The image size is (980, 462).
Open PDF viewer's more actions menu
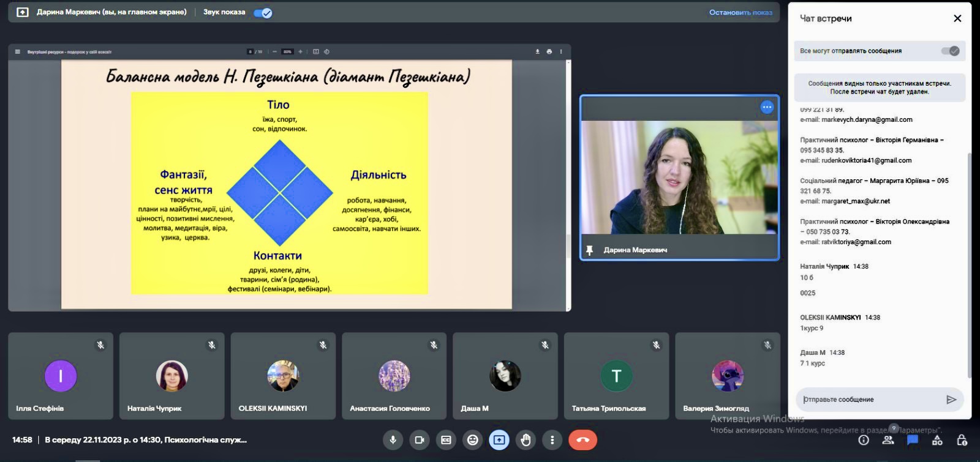coord(561,52)
